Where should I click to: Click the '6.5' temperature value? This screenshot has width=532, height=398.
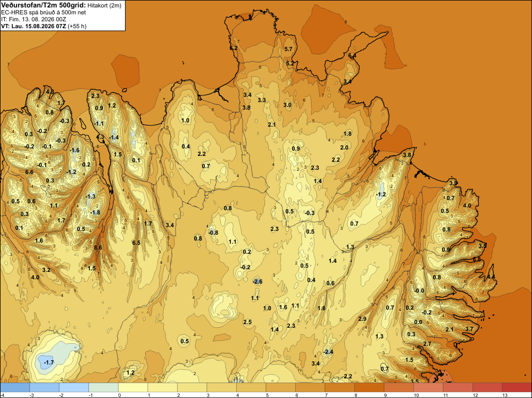[x=136, y=243]
